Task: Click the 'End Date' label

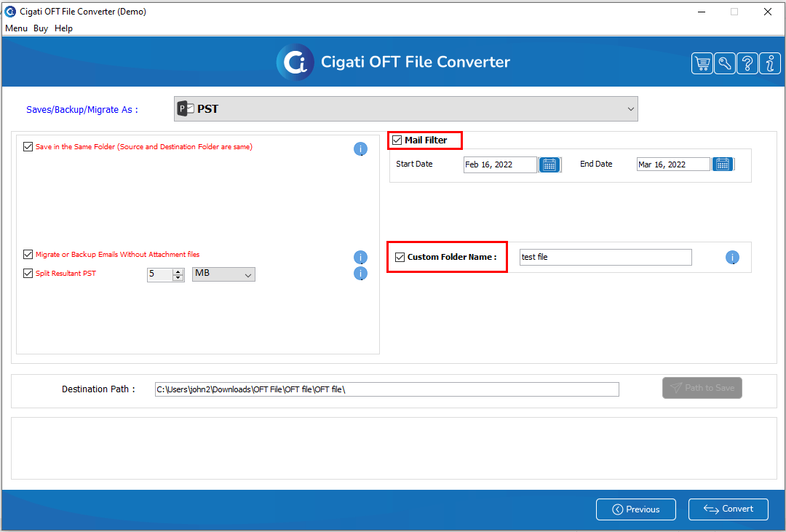Action: (x=596, y=164)
